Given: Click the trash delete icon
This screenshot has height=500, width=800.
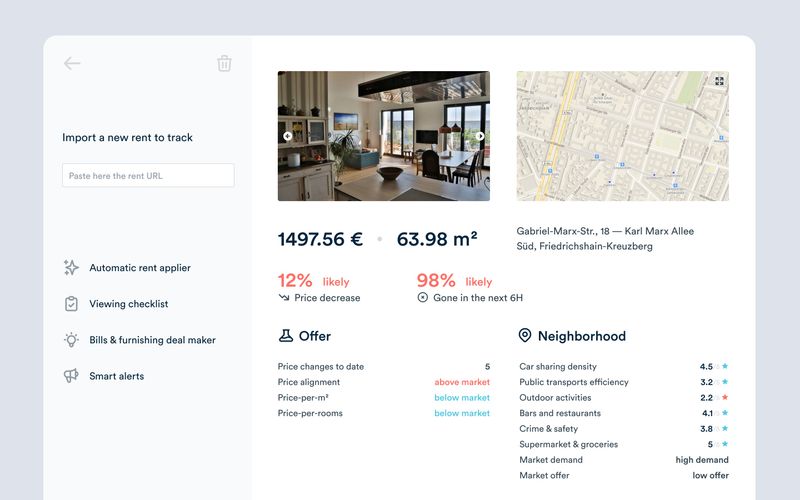Looking at the screenshot, I should pyautogui.click(x=224, y=63).
